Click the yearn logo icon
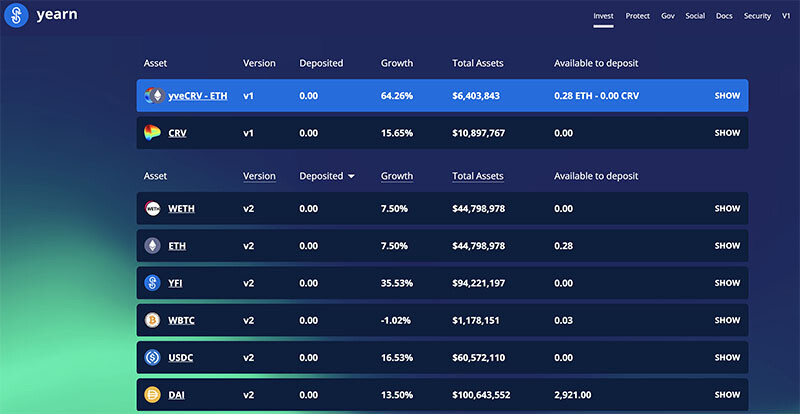This screenshot has height=414, width=800. (x=16, y=15)
